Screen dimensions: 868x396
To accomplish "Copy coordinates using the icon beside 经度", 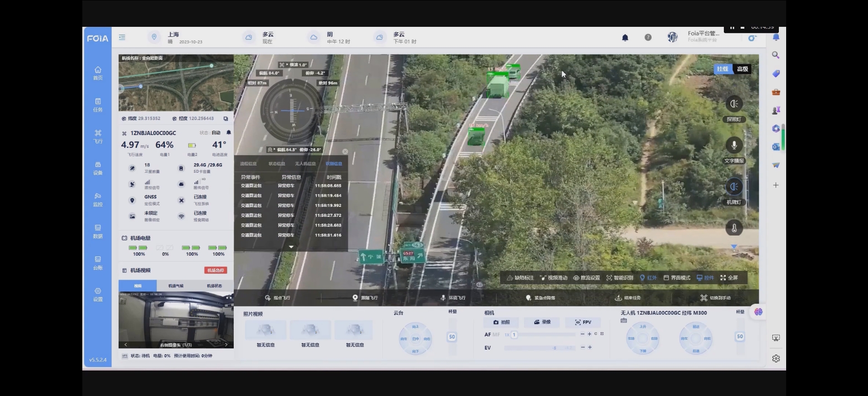I will 226,119.
